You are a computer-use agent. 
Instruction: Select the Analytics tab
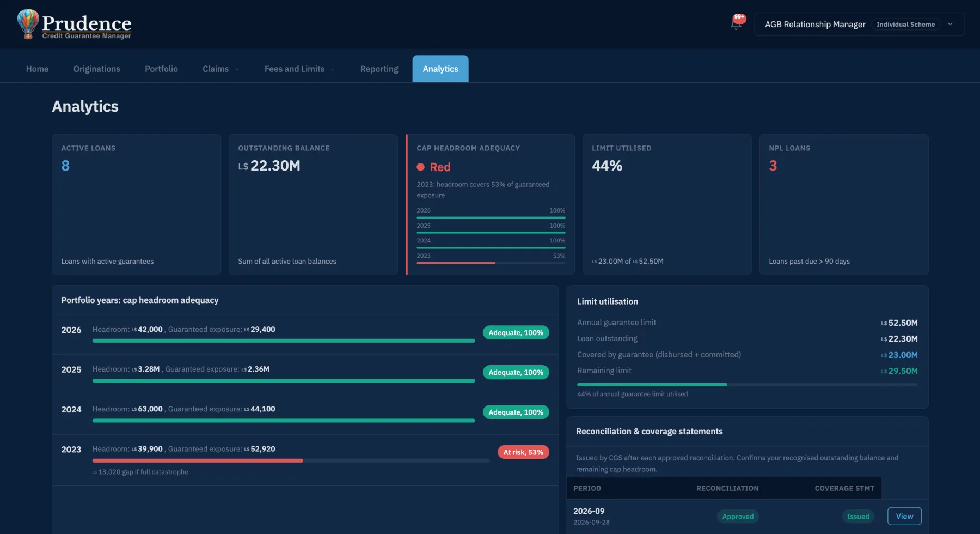440,69
